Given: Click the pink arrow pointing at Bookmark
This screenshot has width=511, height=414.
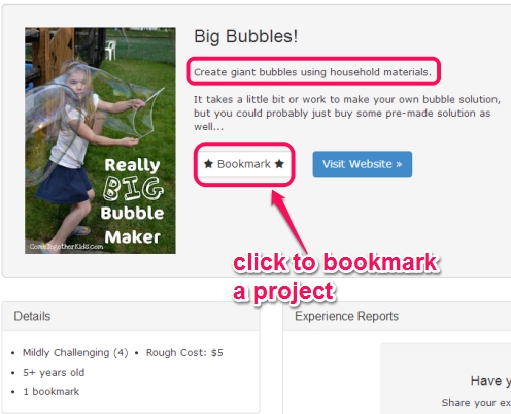Looking at the screenshot, I should coord(289,220).
